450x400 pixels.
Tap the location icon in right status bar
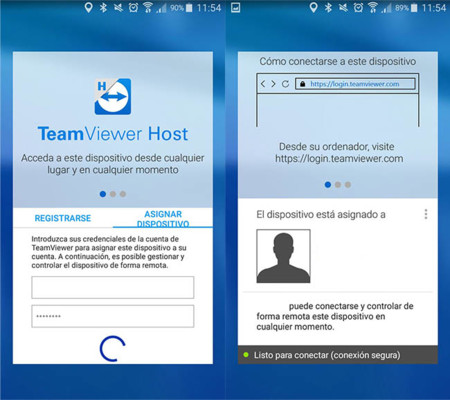click(313, 8)
